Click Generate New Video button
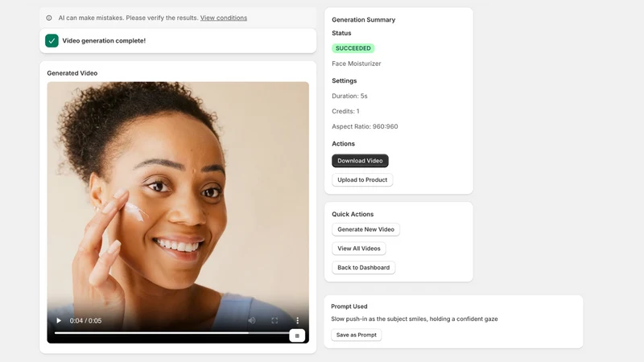Image resolution: width=644 pixels, height=362 pixels. tap(365, 229)
